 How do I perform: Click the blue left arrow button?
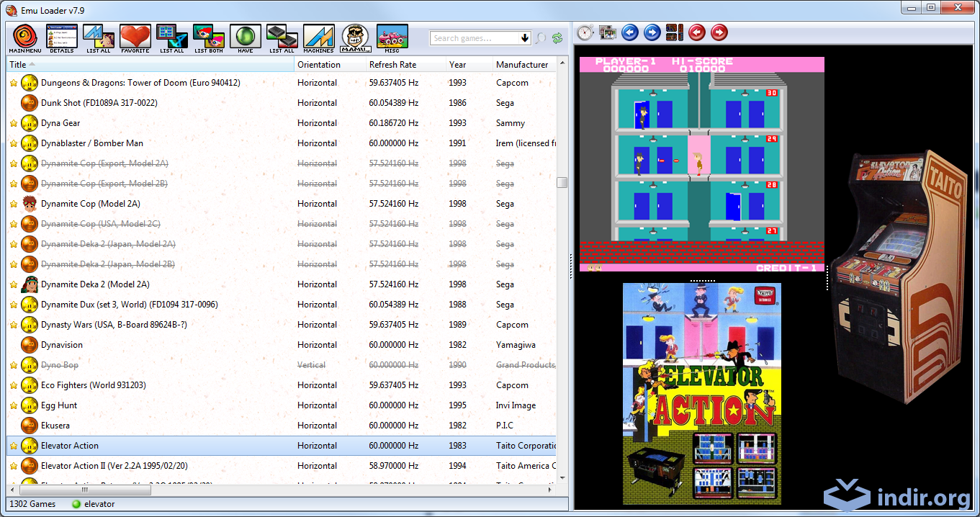click(630, 32)
